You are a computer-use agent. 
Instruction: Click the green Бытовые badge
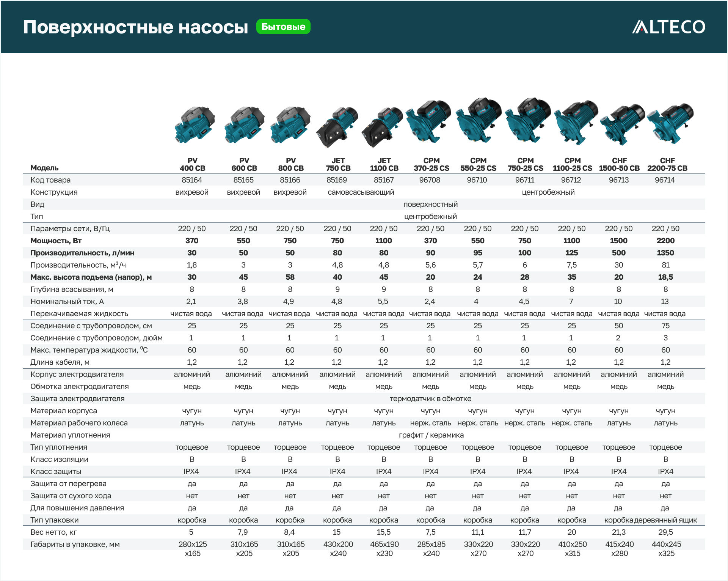pos(283,27)
